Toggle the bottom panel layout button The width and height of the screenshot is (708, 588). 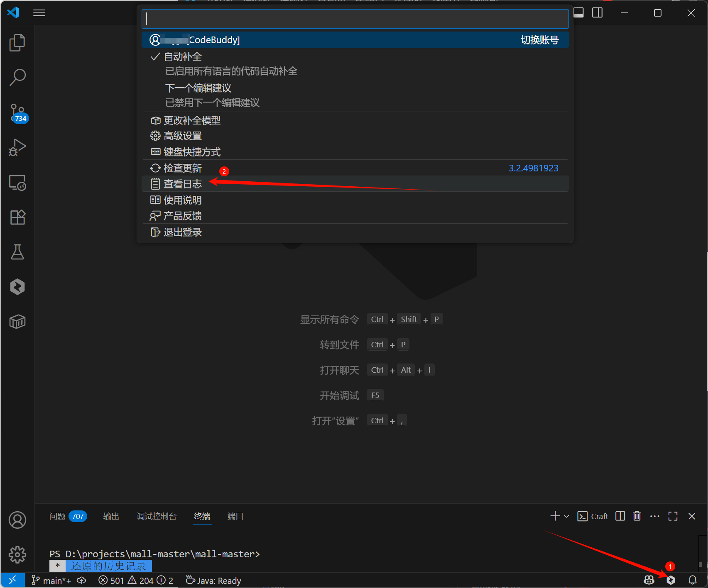point(578,13)
